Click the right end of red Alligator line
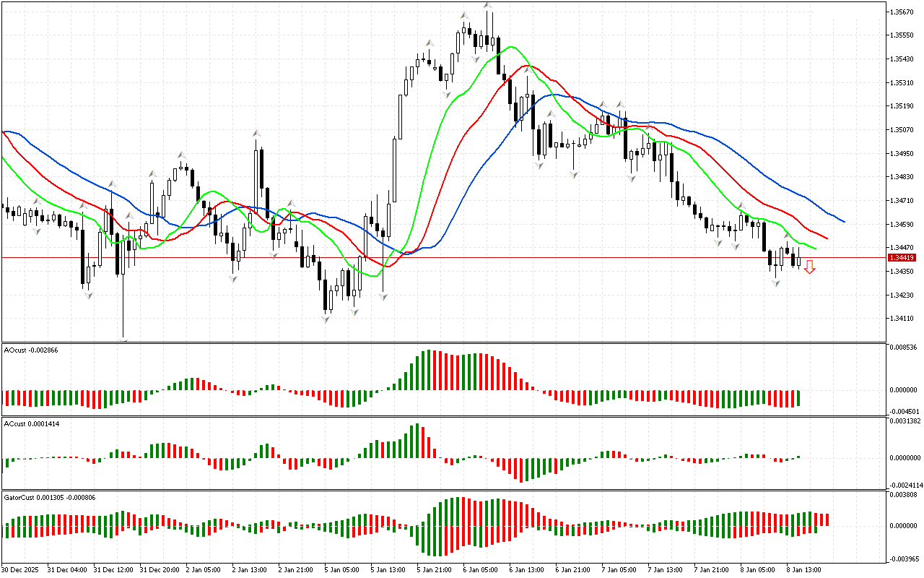The height and width of the screenshot is (578, 924). click(827, 238)
